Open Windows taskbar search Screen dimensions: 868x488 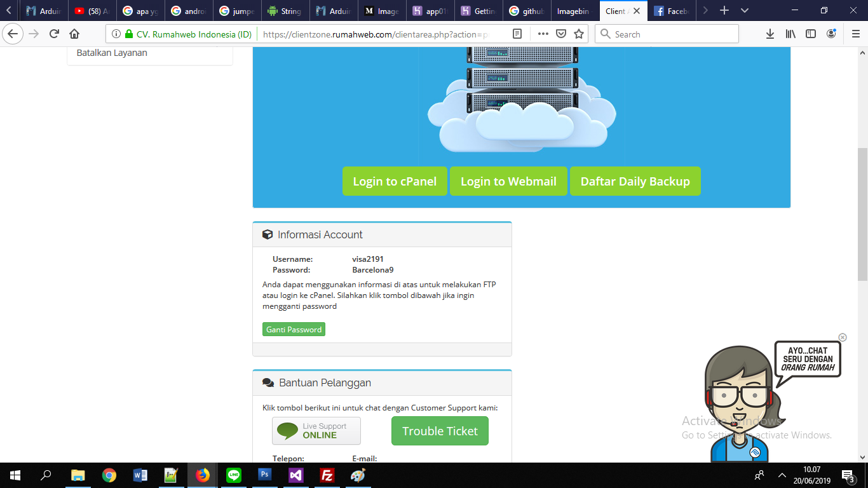tap(46, 475)
